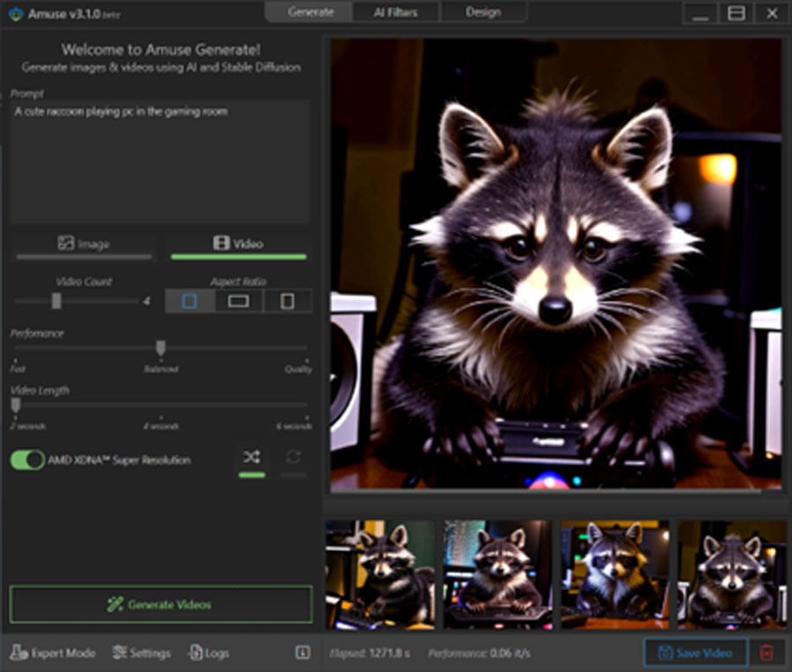The image size is (792, 672).
Task: Select the square aspect ratio icon
Action: coord(189,301)
